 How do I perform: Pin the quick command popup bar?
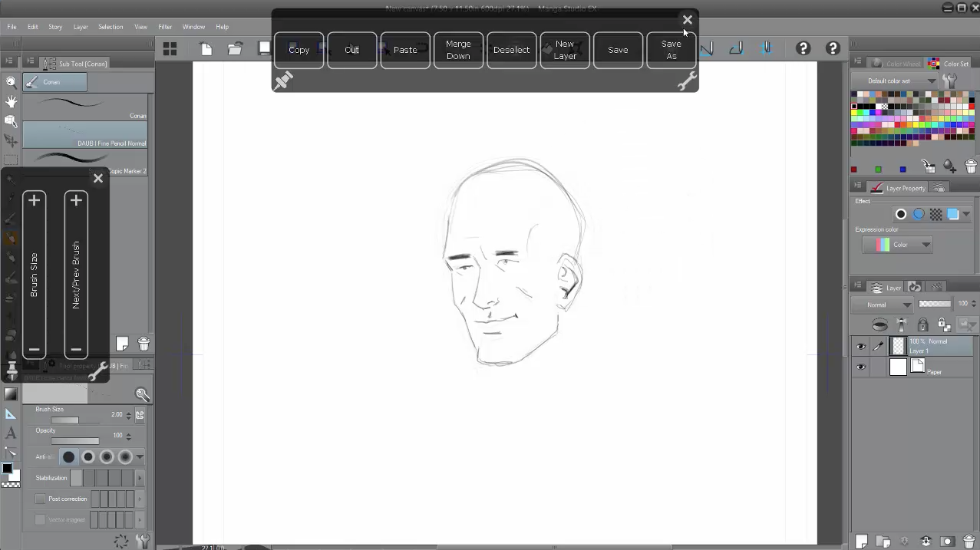283,81
